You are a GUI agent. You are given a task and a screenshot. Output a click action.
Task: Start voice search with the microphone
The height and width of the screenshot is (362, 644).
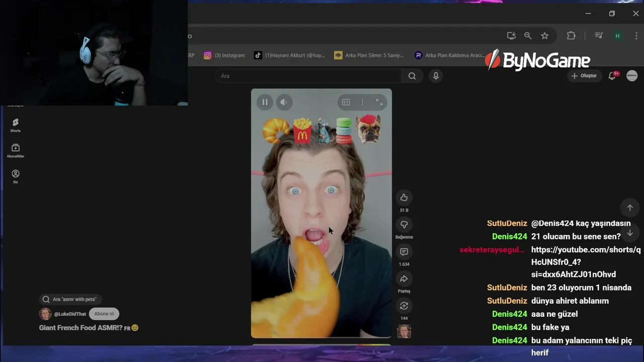pyautogui.click(x=436, y=76)
